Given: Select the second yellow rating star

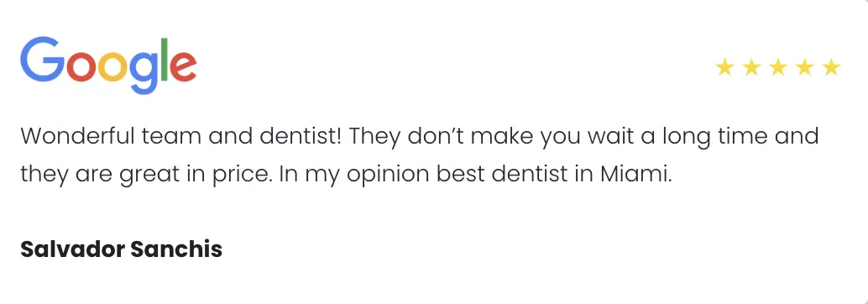Looking at the screenshot, I should pyautogui.click(x=751, y=67).
